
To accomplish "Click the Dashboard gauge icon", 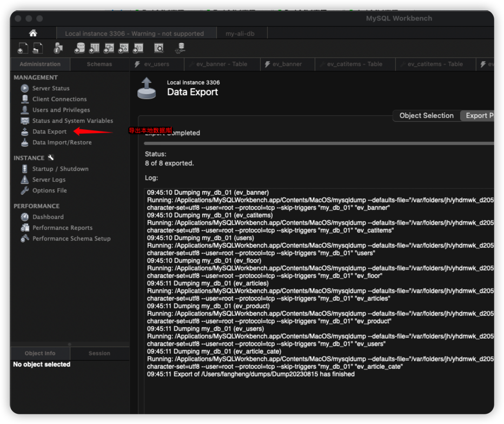I will click(x=25, y=217).
